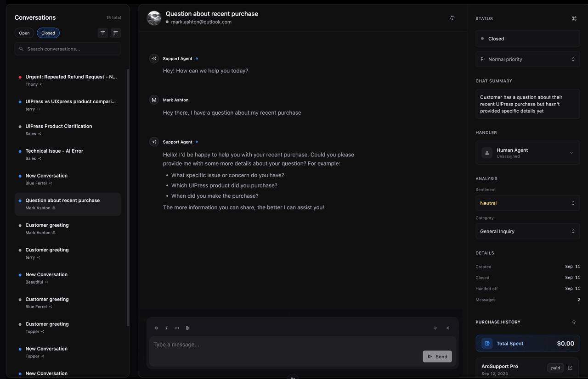Click the Closed status field
Viewport: 588px width, 379px height.
pyautogui.click(x=528, y=39)
